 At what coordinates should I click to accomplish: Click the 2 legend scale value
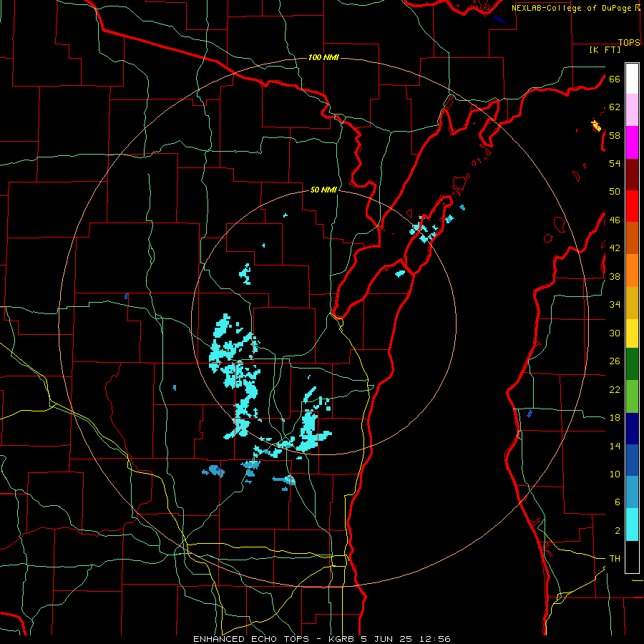(x=618, y=531)
